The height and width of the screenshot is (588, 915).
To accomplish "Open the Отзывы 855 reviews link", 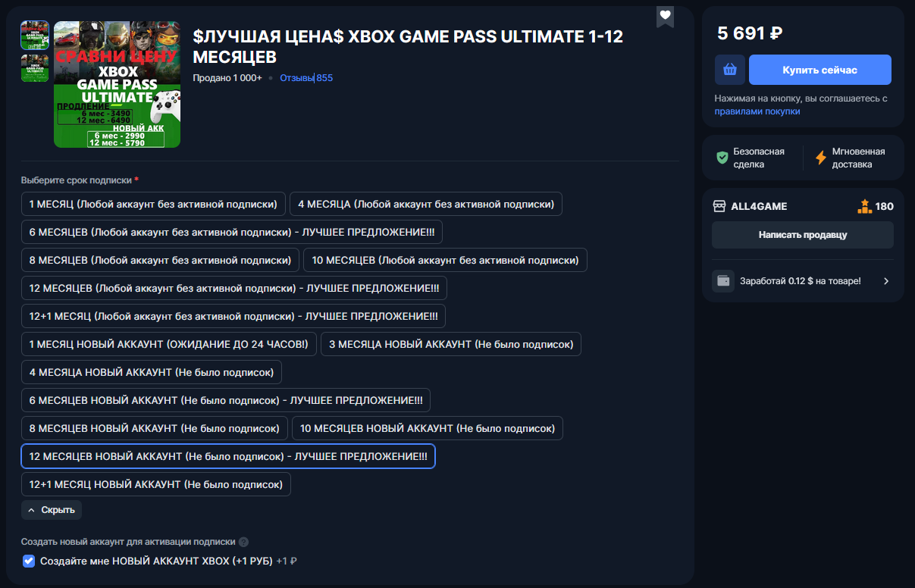I will pos(306,78).
